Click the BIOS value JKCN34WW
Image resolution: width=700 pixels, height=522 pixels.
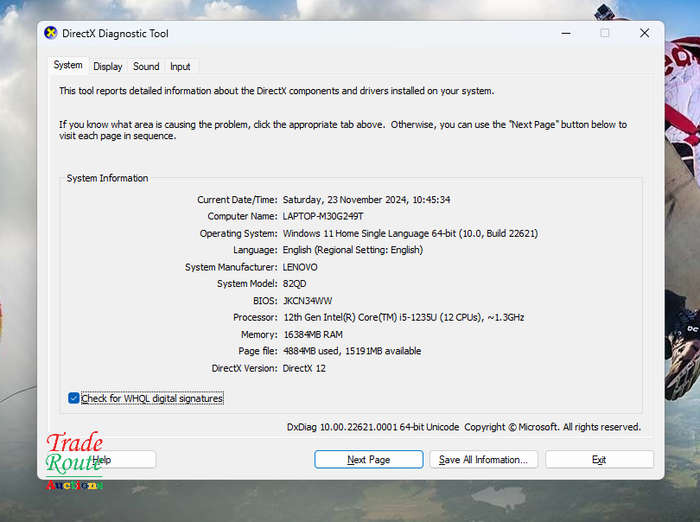308,301
